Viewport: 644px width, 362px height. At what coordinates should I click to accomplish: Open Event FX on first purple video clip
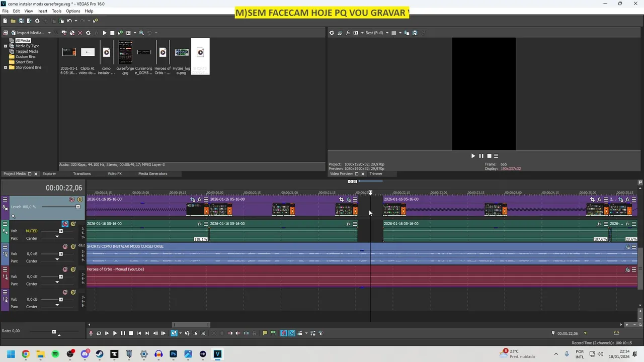tap(199, 200)
